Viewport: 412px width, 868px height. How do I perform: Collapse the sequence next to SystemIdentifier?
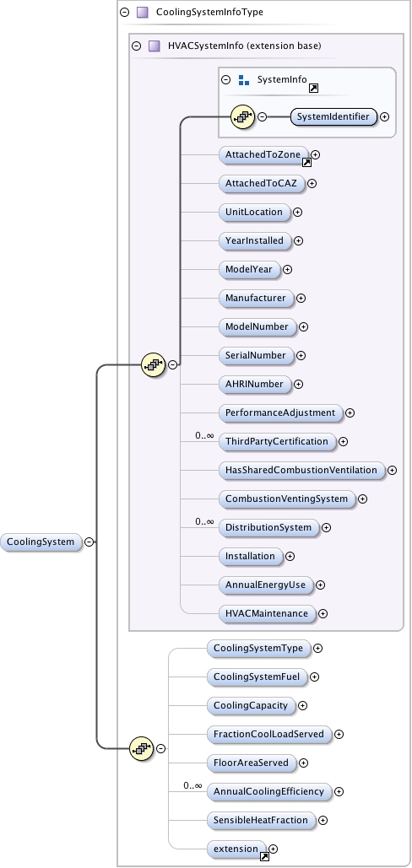pyautogui.click(x=263, y=116)
